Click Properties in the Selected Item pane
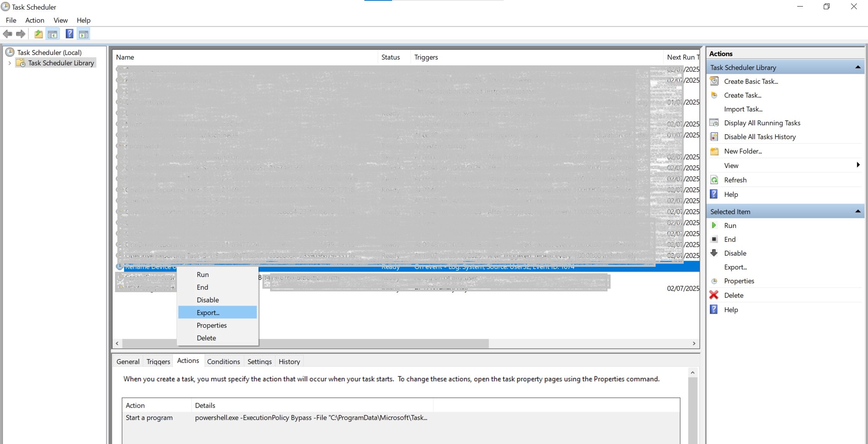 pyautogui.click(x=739, y=281)
